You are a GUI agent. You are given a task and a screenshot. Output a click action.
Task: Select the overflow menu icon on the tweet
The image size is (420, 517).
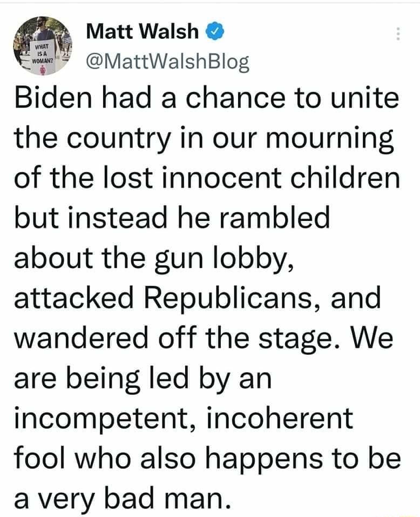point(398,33)
